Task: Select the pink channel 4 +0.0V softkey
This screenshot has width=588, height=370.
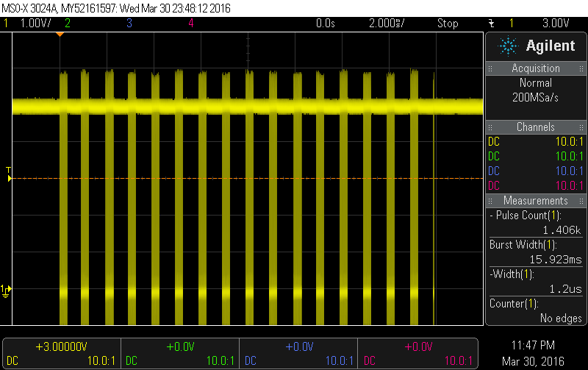Action: pos(417,352)
